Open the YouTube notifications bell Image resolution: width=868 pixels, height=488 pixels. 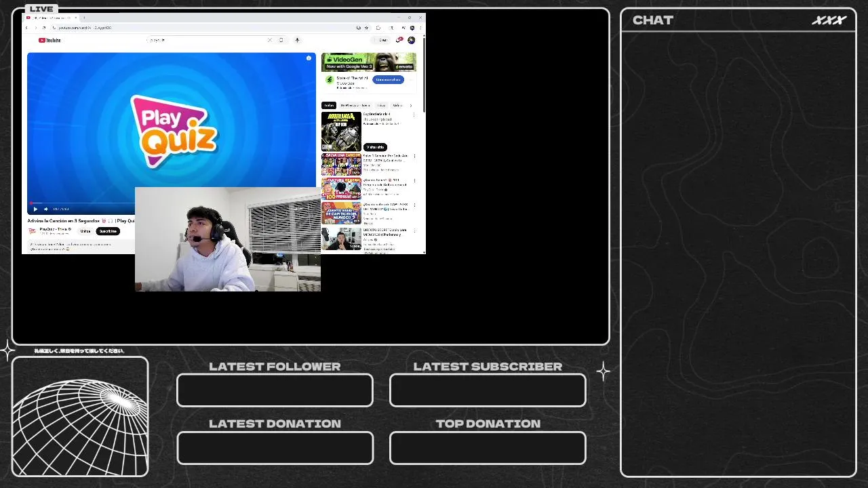coord(399,40)
